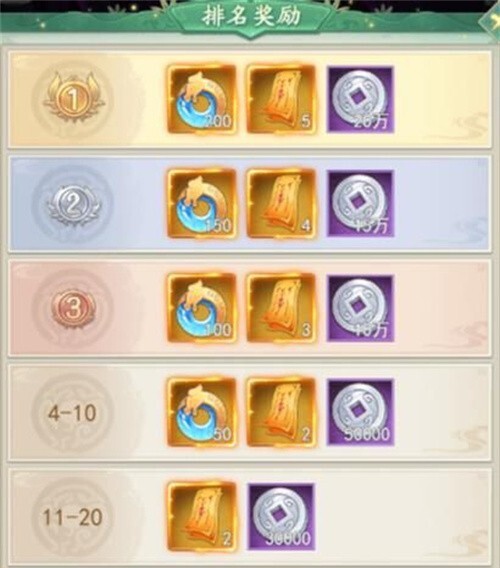This screenshot has width=500, height=568.
Task: Tap the golden talisman reward showing 3
Action: click(x=281, y=308)
